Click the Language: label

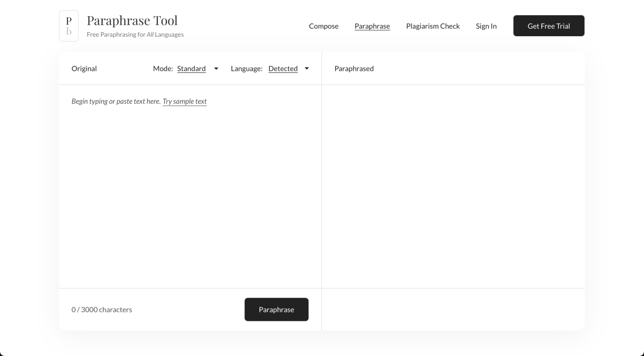pos(247,69)
